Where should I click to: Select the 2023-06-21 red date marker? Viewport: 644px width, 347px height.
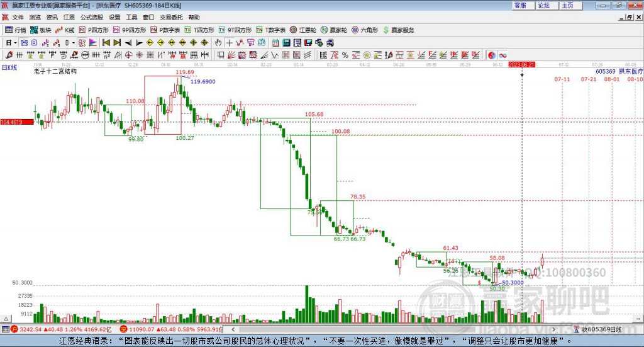pyautogui.click(x=521, y=64)
